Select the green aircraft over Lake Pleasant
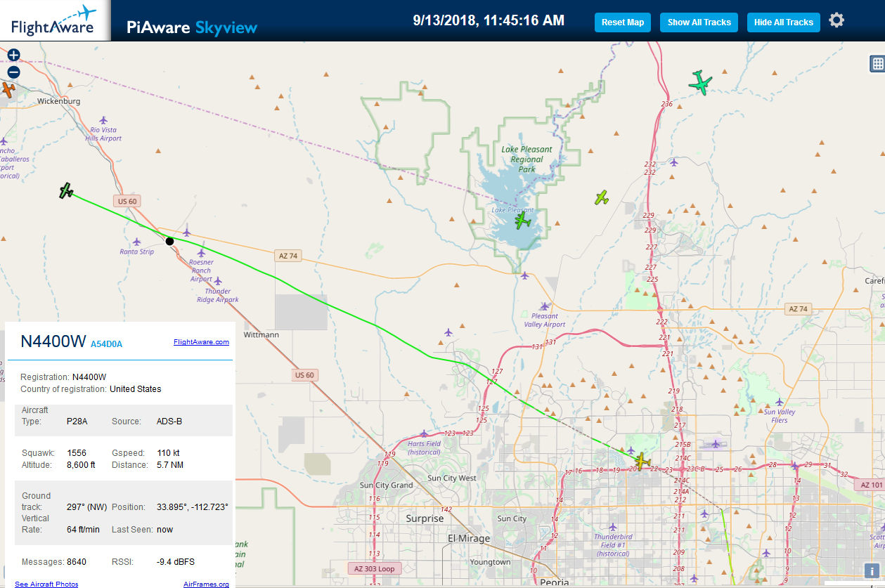The width and height of the screenshot is (885, 588). click(522, 221)
